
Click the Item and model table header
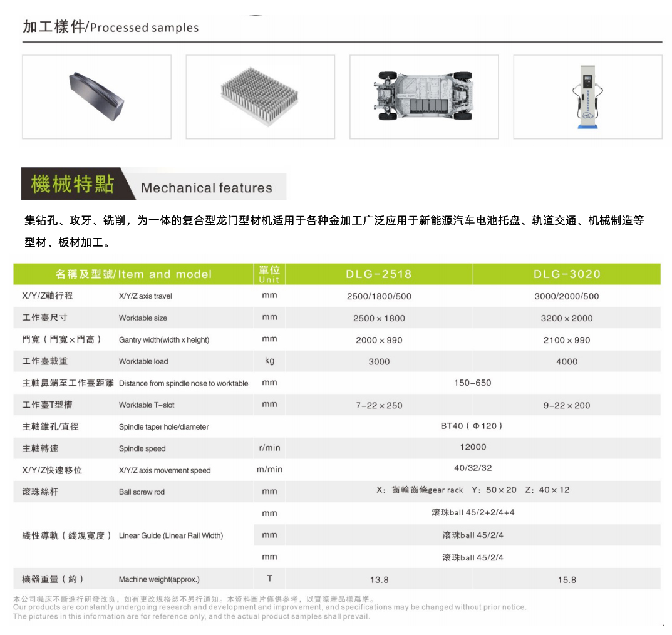coord(133,274)
